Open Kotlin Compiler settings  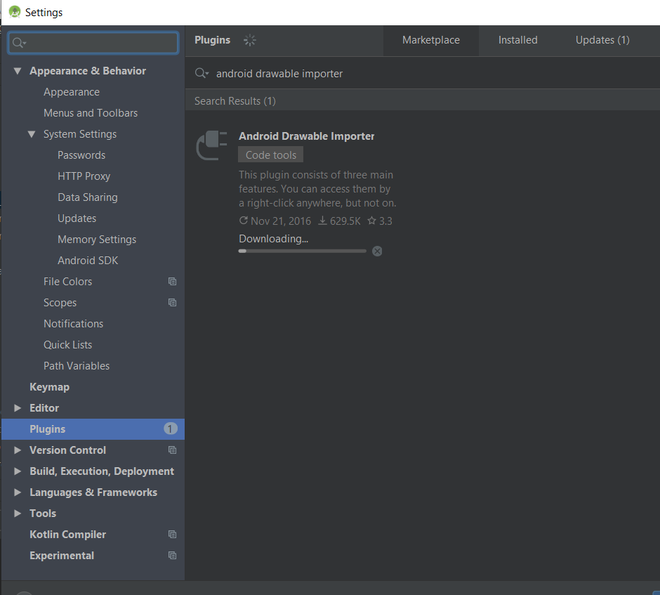click(68, 534)
